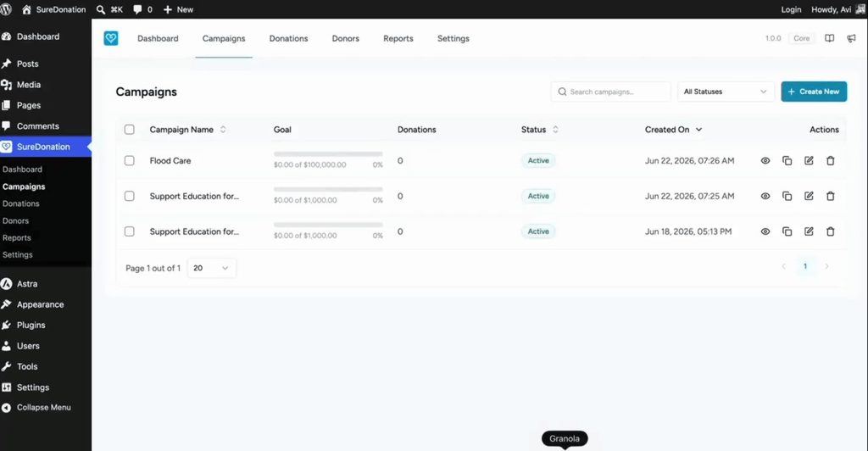Image resolution: width=868 pixels, height=451 pixels.
Task: Open the admin bar search icon
Action: 100,9
